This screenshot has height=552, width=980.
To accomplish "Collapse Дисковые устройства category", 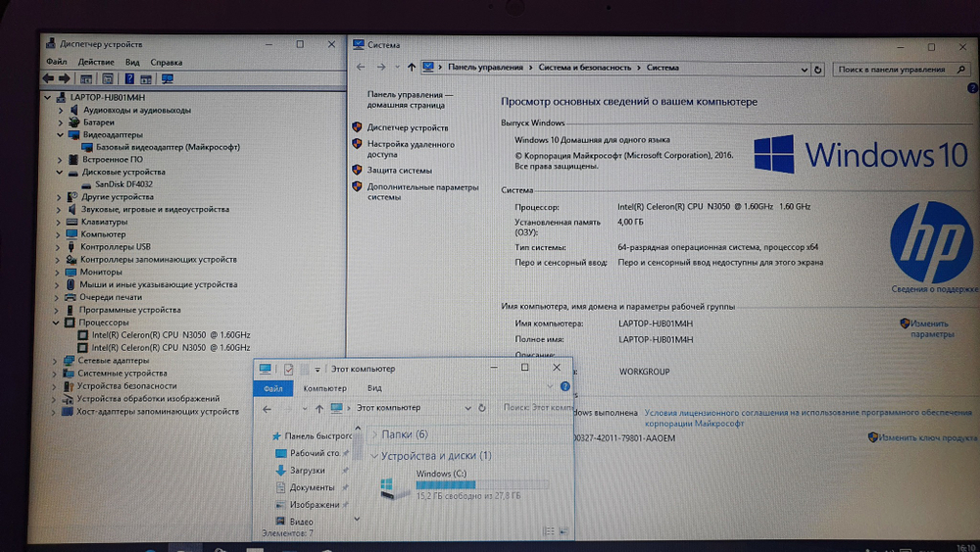I will pyautogui.click(x=60, y=172).
